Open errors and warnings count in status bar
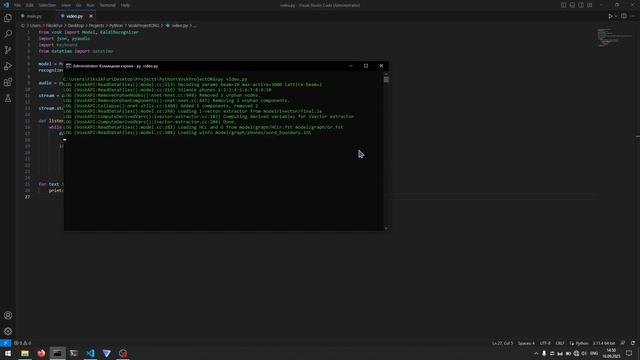This screenshot has width=640, height=360. coord(23,343)
